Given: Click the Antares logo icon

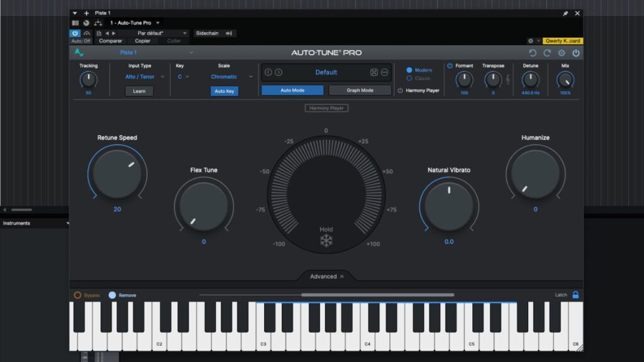Looking at the screenshot, I should (x=79, y=53).
